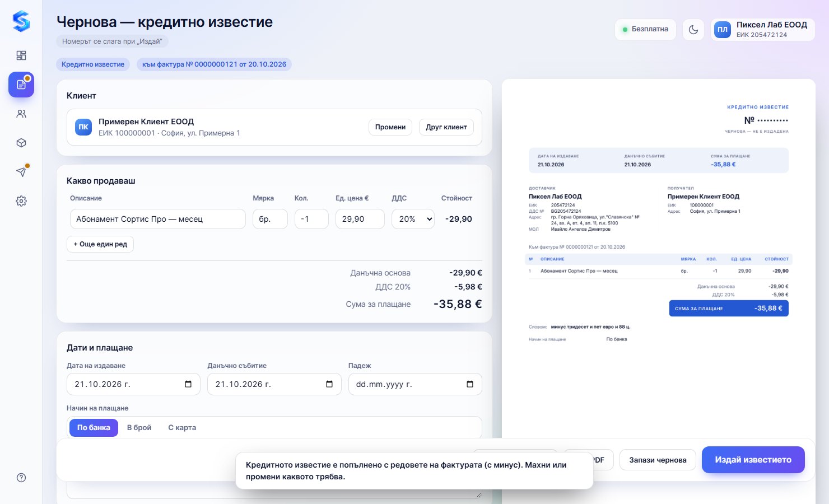Click the Sortis logo in the sidebar
Viewport: 829px width, 504px height.
[21, 22]
